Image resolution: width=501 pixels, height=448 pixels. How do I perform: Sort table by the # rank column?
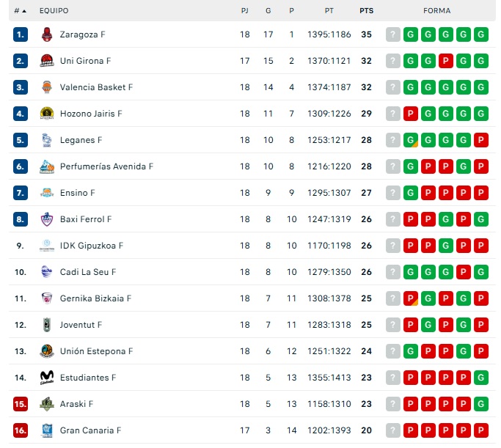point(20,11)
